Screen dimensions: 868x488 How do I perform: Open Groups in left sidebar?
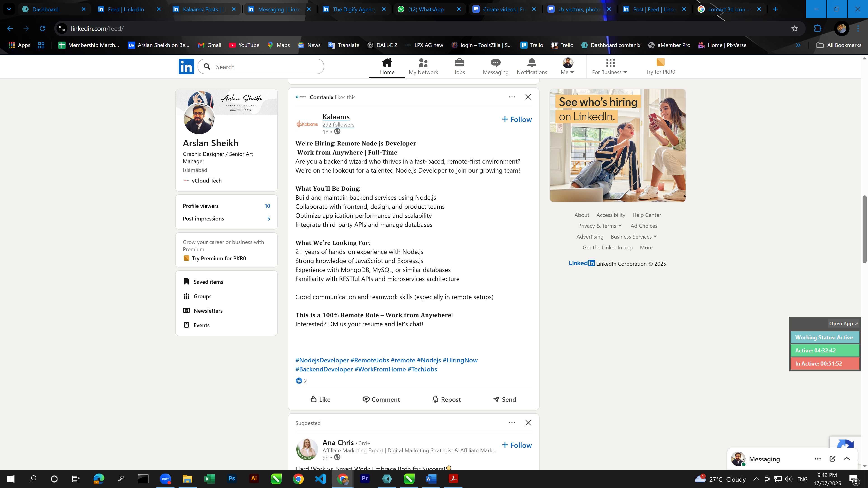[198, 296]
